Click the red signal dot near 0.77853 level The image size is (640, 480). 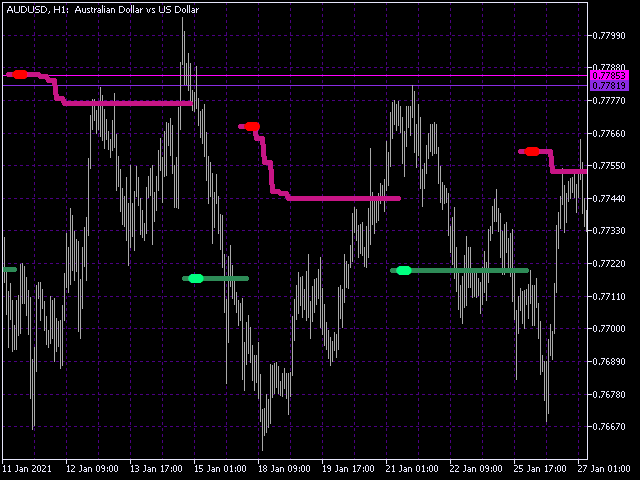[20, 74]
